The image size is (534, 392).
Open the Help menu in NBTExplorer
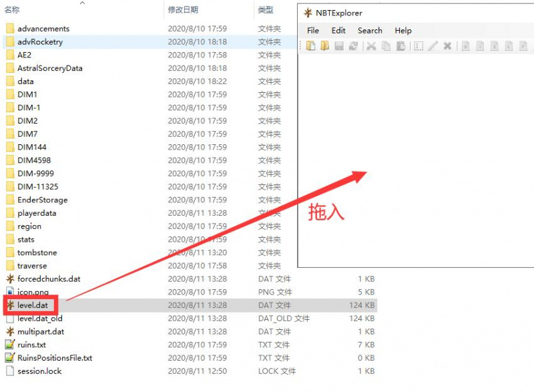pos(403,31)
